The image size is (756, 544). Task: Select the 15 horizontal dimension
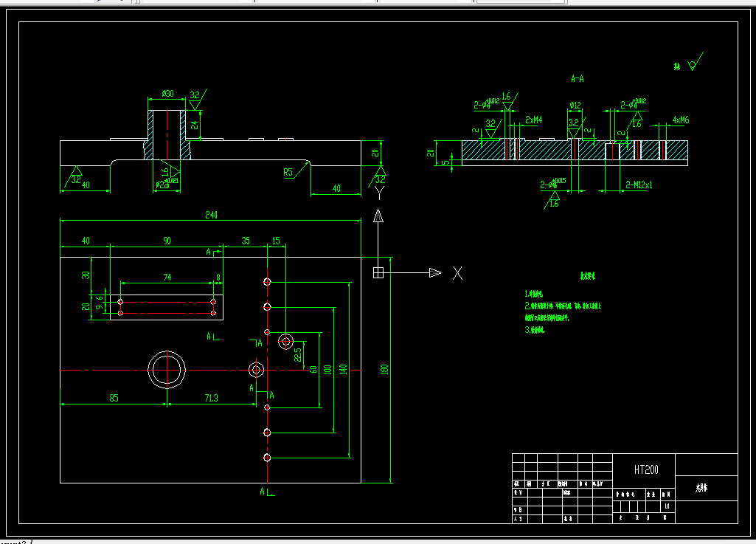click(x=276, y=241)
